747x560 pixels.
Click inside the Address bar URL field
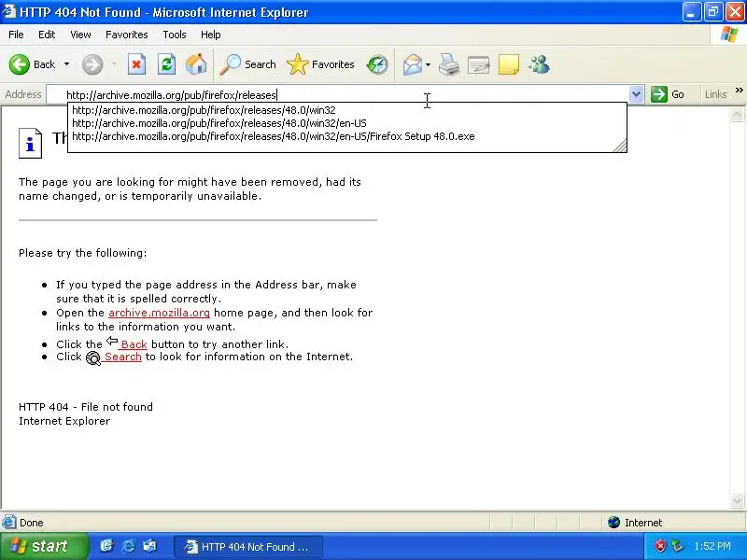[x=338, y=95]
